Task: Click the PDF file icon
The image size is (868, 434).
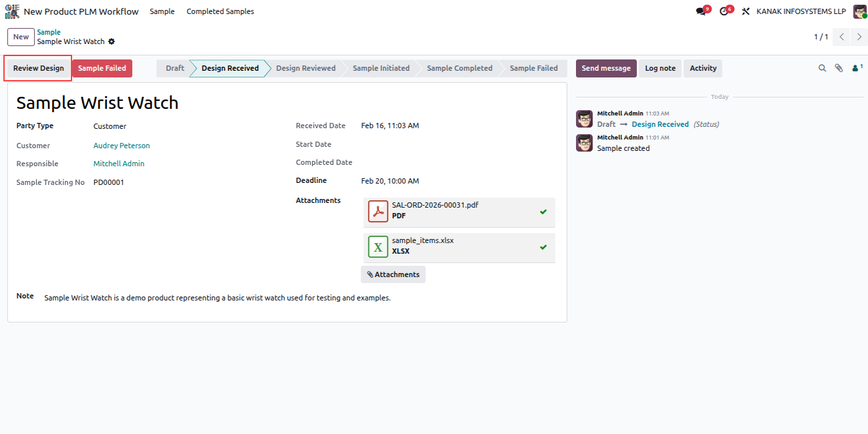Action: (378, 211)
